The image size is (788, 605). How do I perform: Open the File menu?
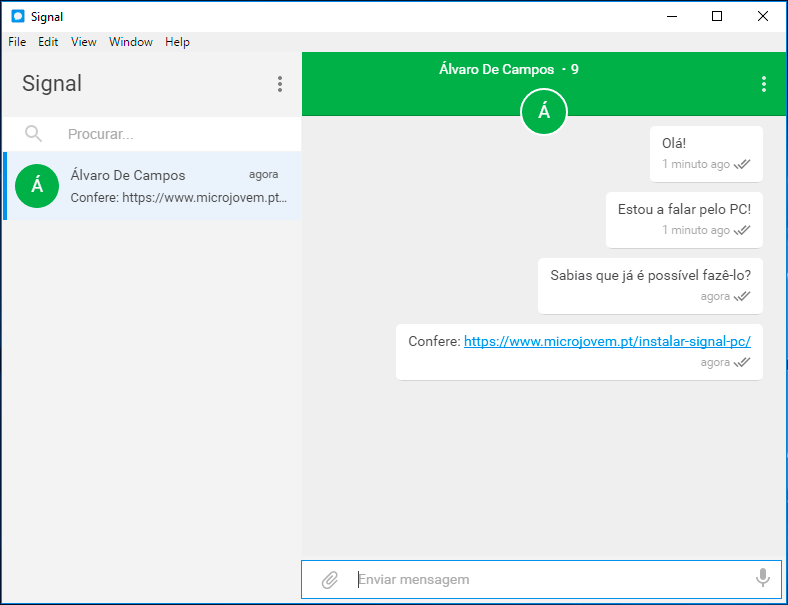coord(17,42)
